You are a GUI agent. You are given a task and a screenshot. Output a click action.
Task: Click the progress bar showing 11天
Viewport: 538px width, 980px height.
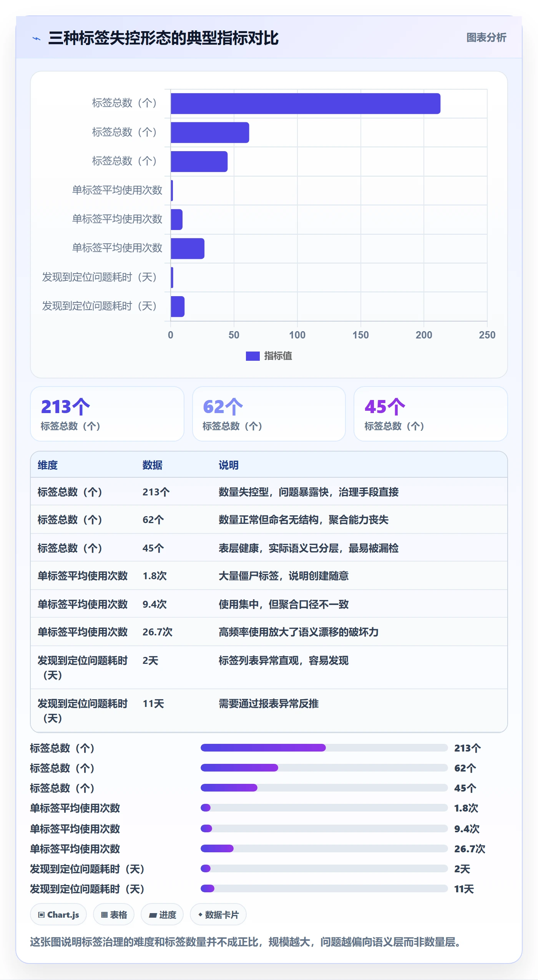coord(324,888)
